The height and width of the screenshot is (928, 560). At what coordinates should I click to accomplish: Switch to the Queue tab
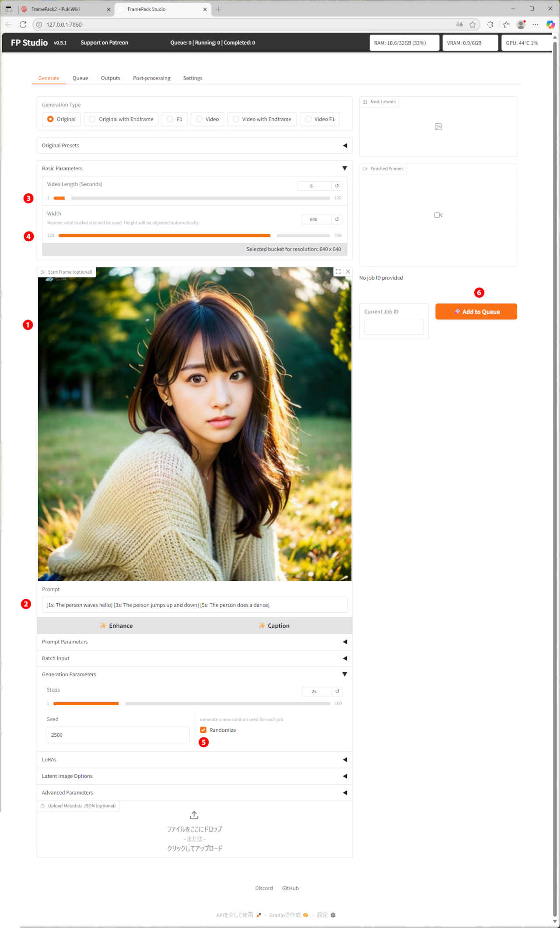80,78
